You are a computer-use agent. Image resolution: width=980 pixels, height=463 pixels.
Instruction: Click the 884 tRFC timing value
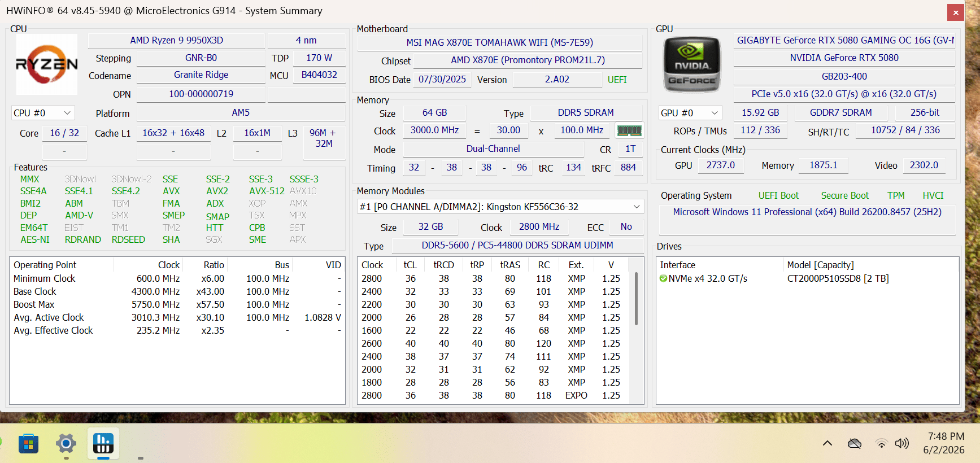(628, 168)
